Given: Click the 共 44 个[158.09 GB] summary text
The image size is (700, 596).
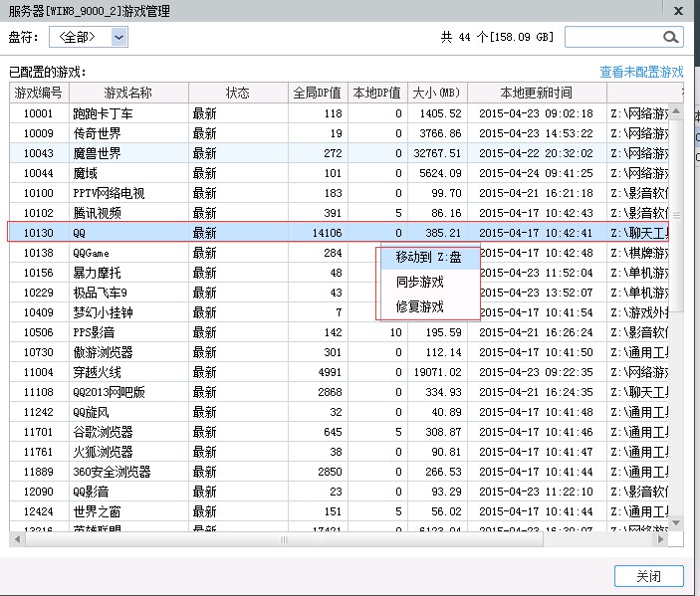Looking at the screenshot, I should coord(497,37).
